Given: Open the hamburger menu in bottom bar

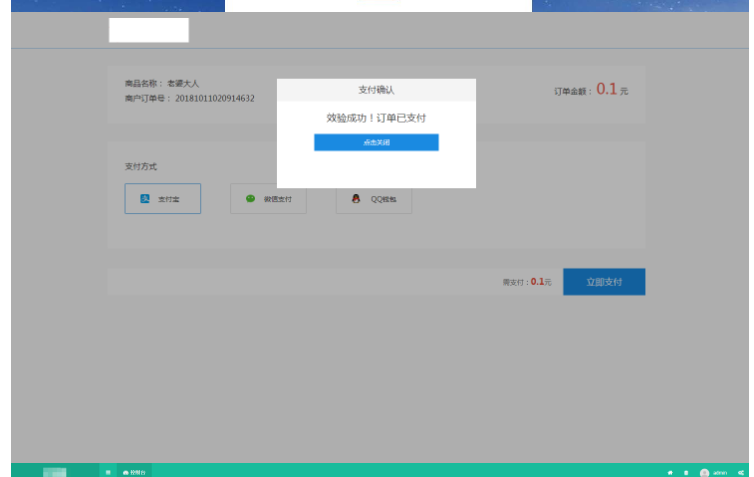Looking at the screenshot, I should [108, 471].
